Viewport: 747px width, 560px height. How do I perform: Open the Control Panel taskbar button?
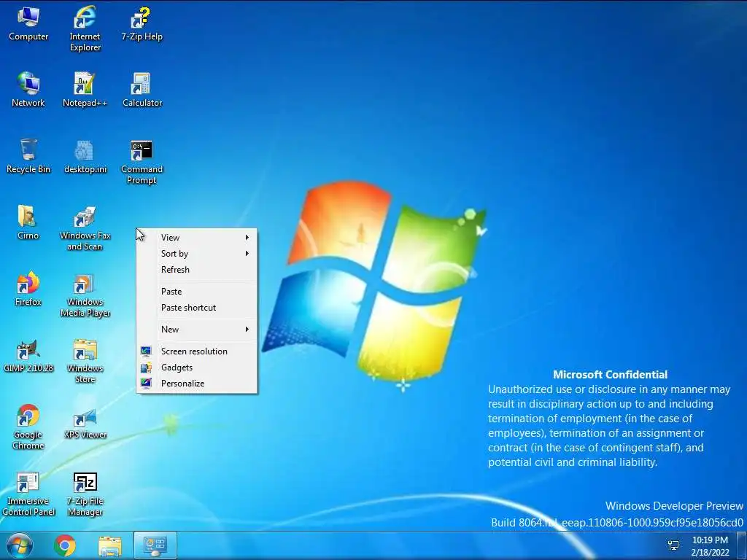tap(155, 545)
